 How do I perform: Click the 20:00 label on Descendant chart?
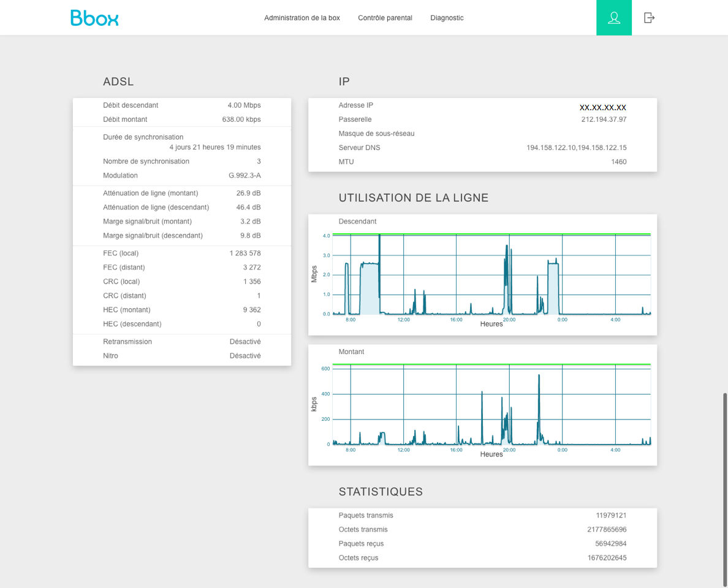(509, 320)
